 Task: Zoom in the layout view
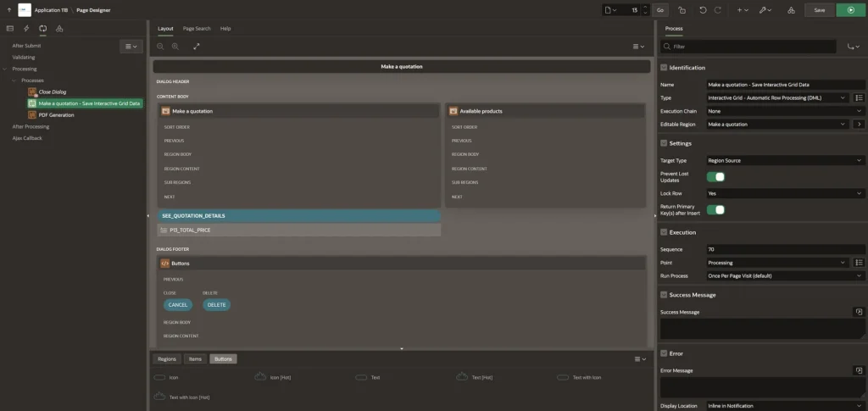(x=175, y=47)
